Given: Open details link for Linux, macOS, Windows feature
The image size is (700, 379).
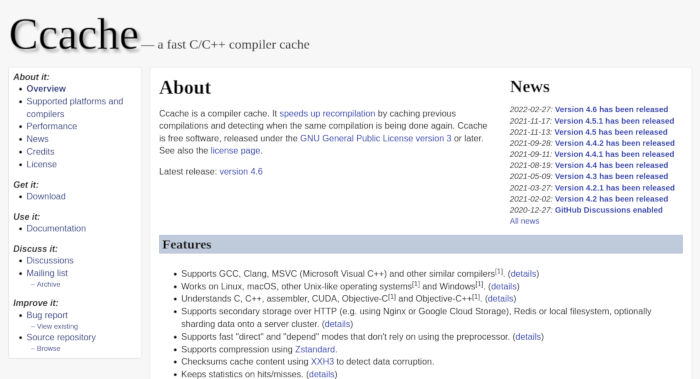Looking at the screenshot, I should (x=504, y=286).
